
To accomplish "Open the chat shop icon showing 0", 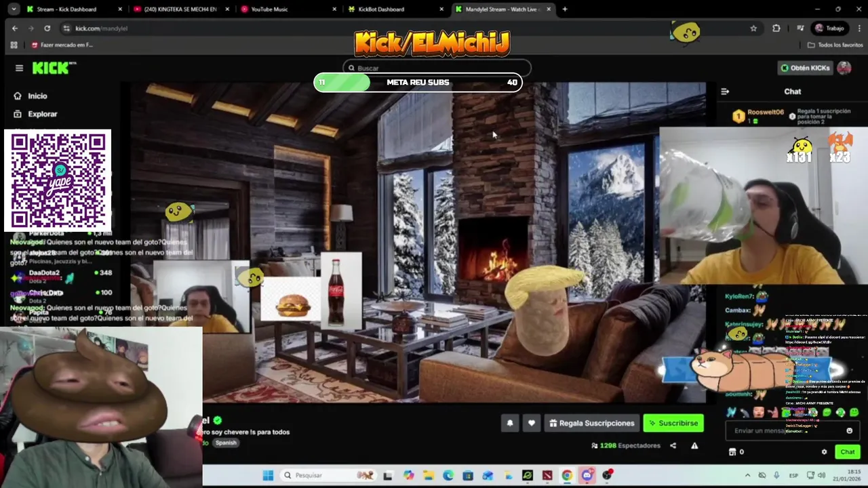I will [736, 452].
